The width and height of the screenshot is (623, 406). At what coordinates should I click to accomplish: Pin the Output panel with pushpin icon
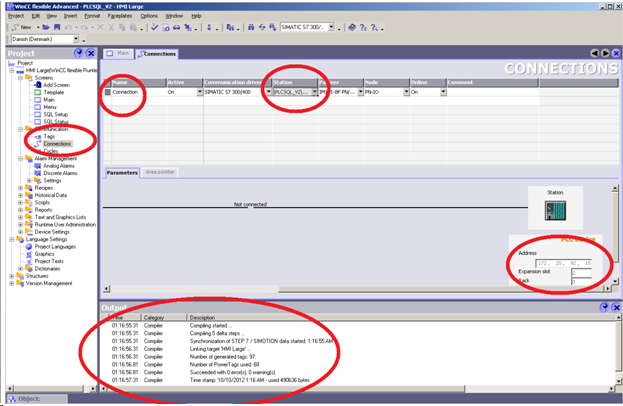[x=604, y=307]
